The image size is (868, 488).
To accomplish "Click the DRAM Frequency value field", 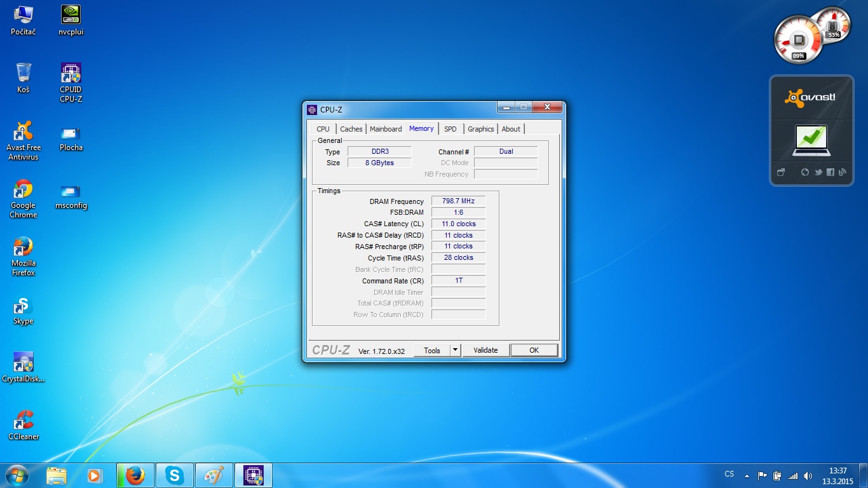I will coord(458,201).
